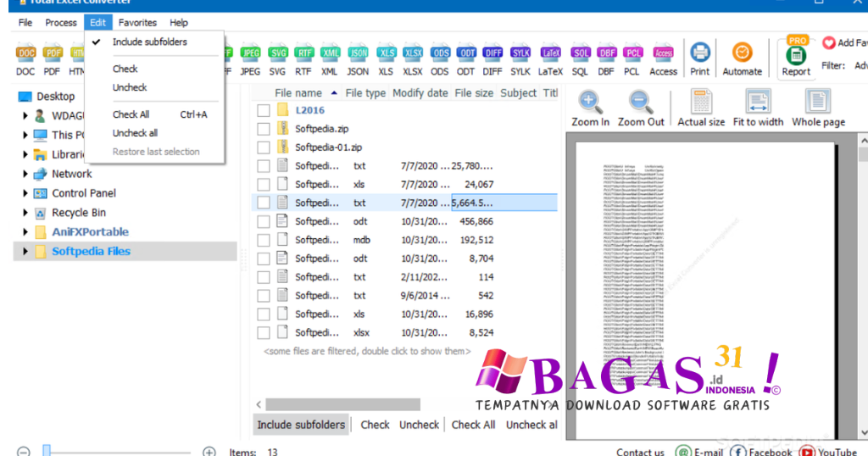Click the bottom Check button
This screenshot has width=868, height=456.
point(376,425)
